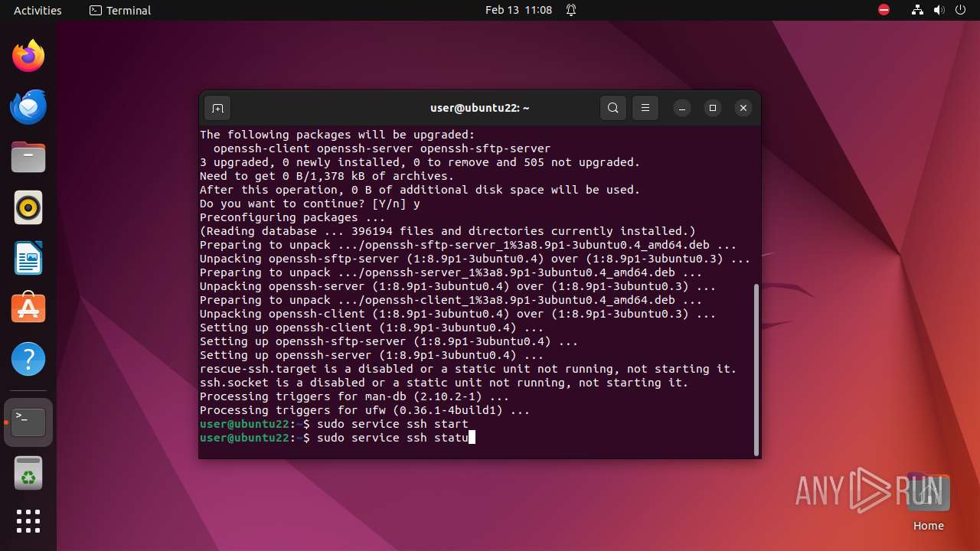Click the red do-not-disturb indicator in tray
The image size is (980, 551).
[884, 10]
